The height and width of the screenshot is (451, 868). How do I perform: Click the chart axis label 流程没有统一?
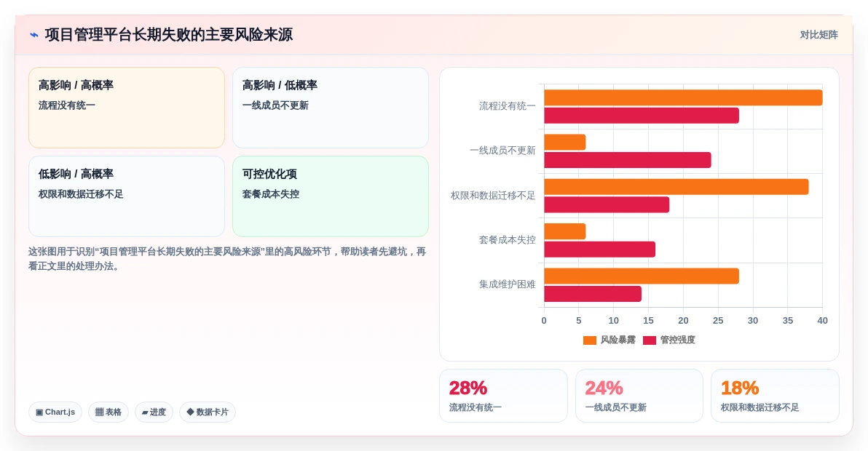pos(507,106)
